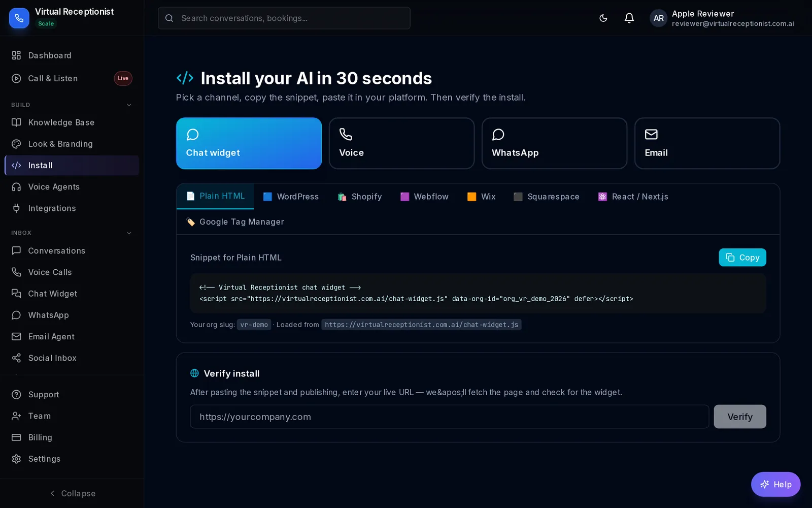Screen dimensions: 812x508
Task: Open Call & Listen page
Action: pos(72,78)
